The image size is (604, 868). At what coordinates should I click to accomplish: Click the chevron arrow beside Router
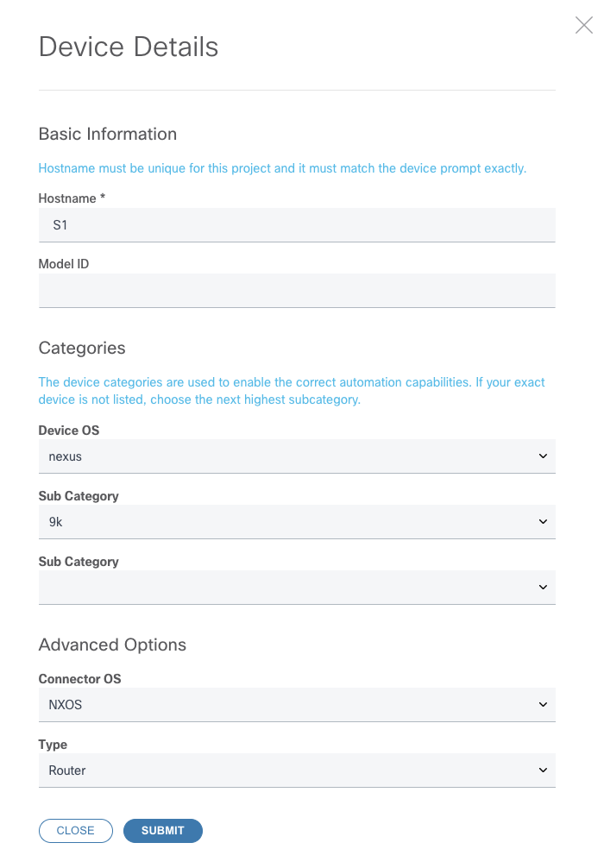tap(543, 771)
